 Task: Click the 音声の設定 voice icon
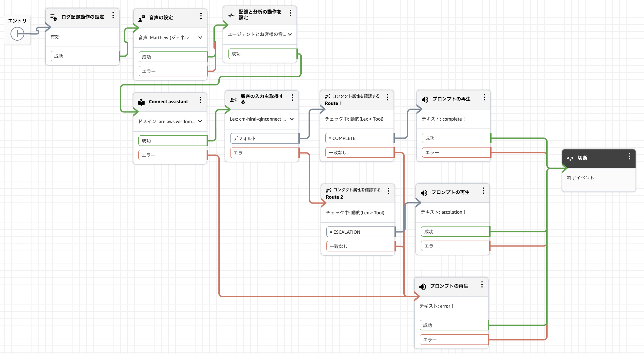[142, 18]
